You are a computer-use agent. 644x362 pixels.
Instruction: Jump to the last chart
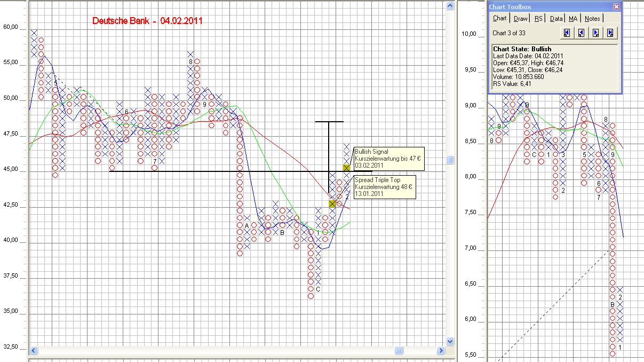point(610,33)
